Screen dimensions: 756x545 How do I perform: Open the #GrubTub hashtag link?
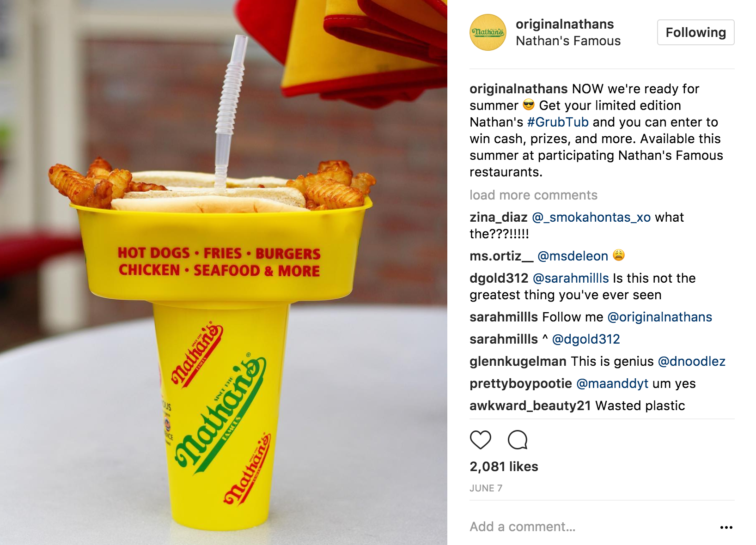pyautogui.click(x=558, y=122)
